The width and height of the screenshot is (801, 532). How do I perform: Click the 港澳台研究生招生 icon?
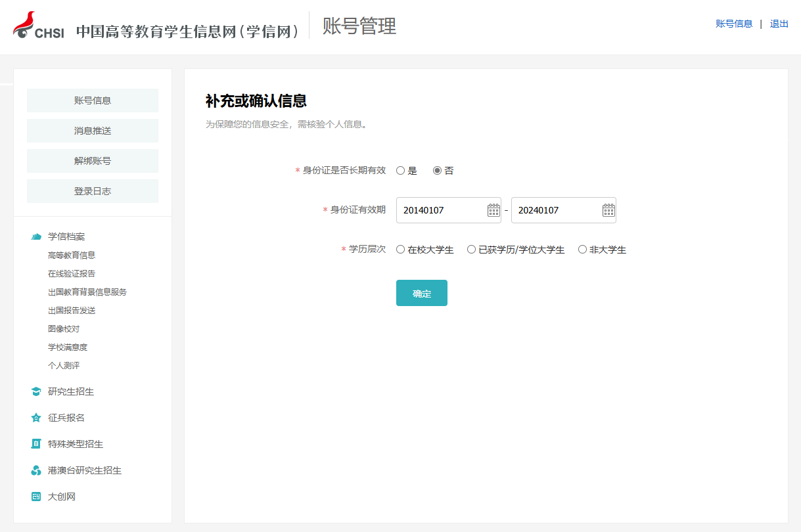click(36, 470)
